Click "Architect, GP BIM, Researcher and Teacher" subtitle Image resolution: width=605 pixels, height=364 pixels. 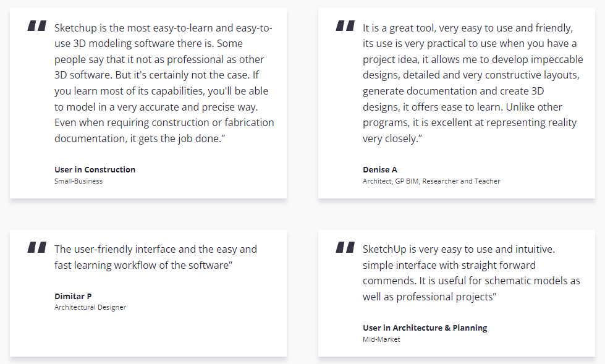pos(431,181)
